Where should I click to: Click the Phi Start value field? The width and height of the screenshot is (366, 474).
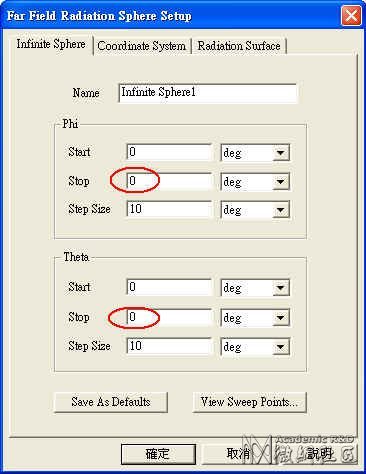tap(169, 152)
